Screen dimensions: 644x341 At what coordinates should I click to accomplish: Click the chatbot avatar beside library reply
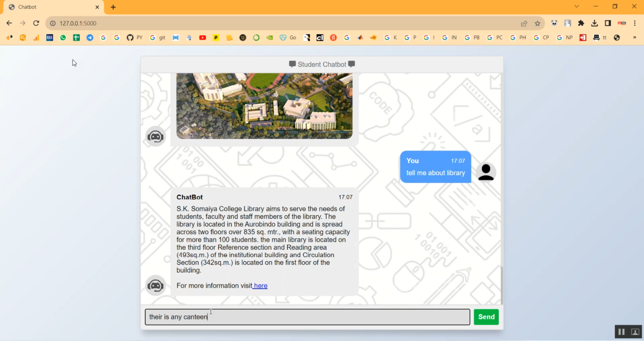click(x=155, y=285)
